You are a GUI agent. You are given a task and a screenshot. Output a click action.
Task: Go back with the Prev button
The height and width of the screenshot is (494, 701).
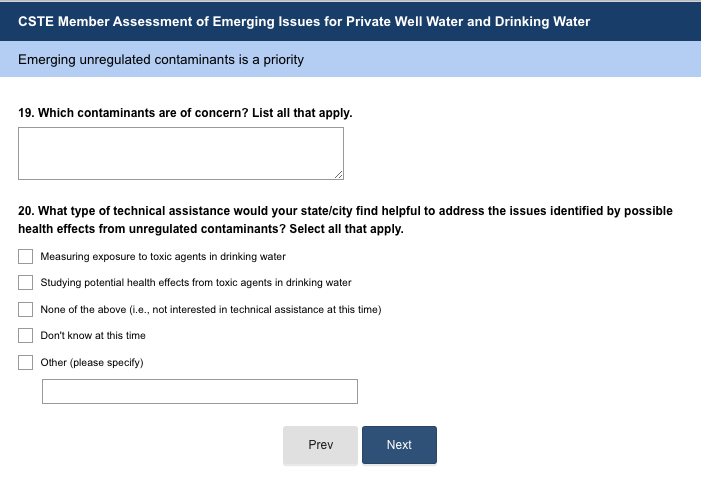click(320, 445)
